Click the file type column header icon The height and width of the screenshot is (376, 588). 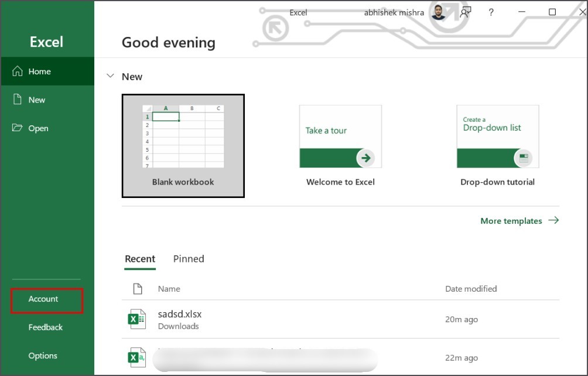pyautogui.click(x=138, y=289)
